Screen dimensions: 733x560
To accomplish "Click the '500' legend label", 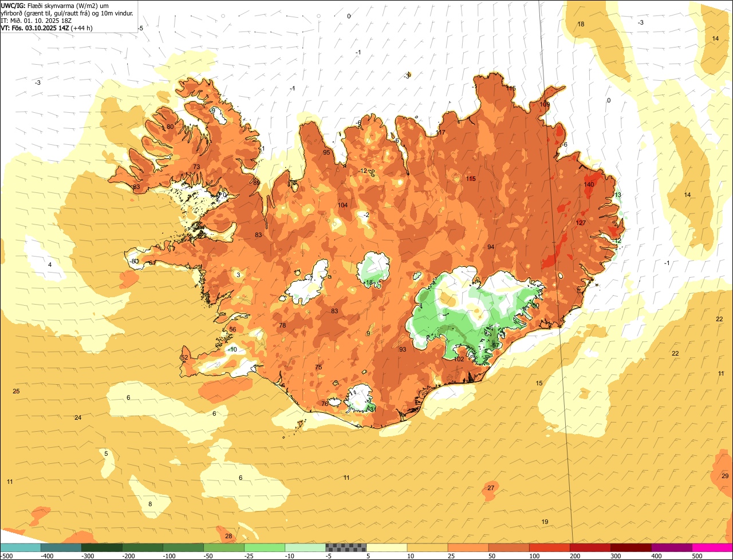I will [698, 556].
